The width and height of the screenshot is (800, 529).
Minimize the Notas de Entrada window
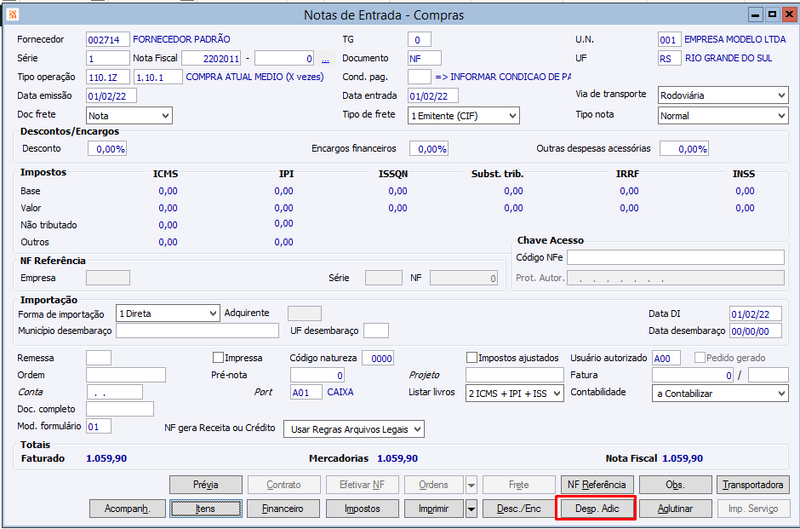755,14
